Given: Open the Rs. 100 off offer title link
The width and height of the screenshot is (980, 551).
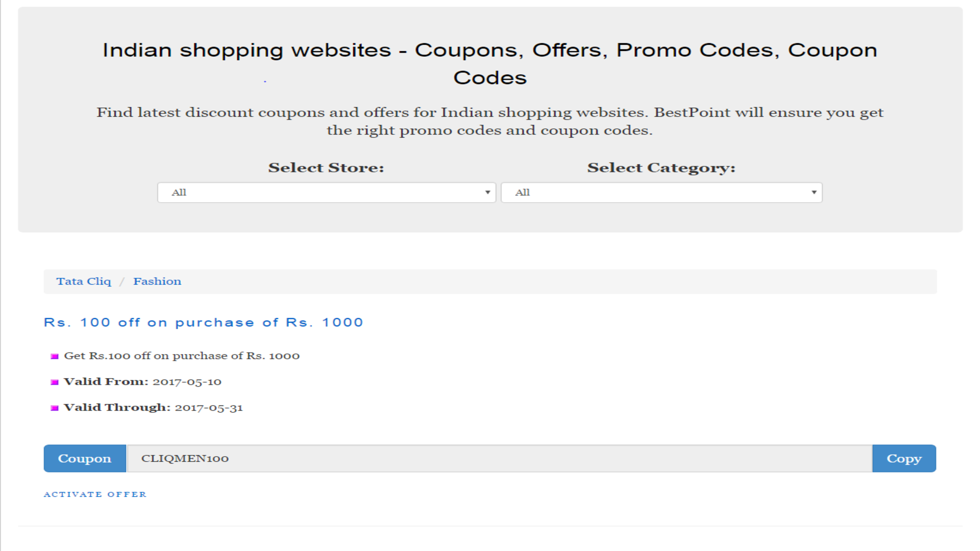Looking at the screenshot, I should pos(204,322).
